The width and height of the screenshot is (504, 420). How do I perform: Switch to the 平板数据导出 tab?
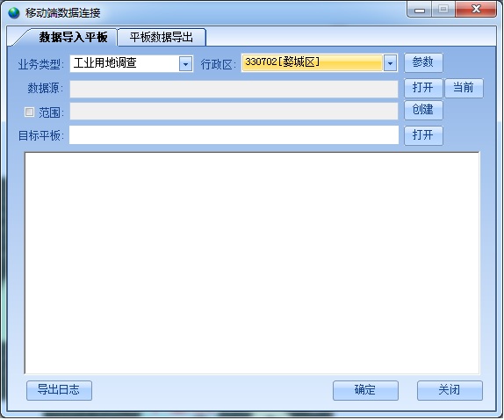tap(162, 37)
